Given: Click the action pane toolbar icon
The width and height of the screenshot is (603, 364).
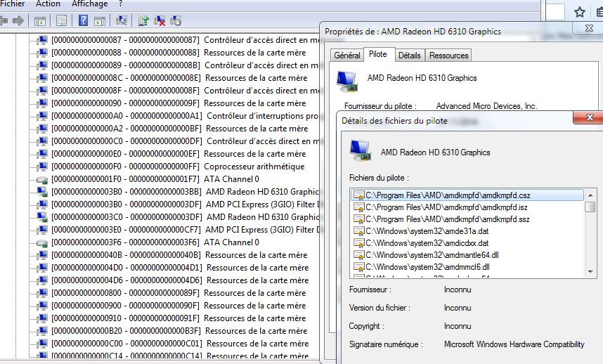Looking at the screenshot, I should point(100,21).
